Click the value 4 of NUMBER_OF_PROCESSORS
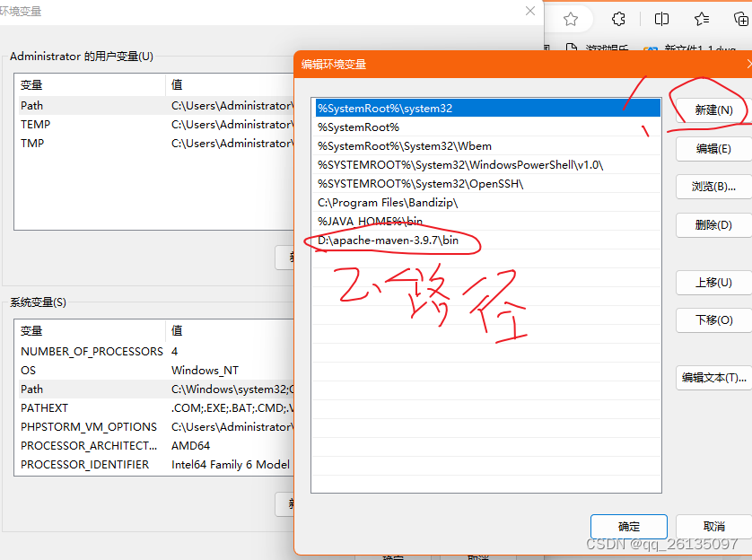 [x=175, y=352]
